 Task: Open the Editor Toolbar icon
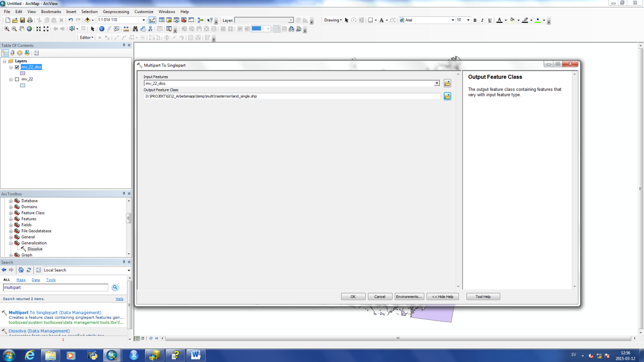click(152, 20)
